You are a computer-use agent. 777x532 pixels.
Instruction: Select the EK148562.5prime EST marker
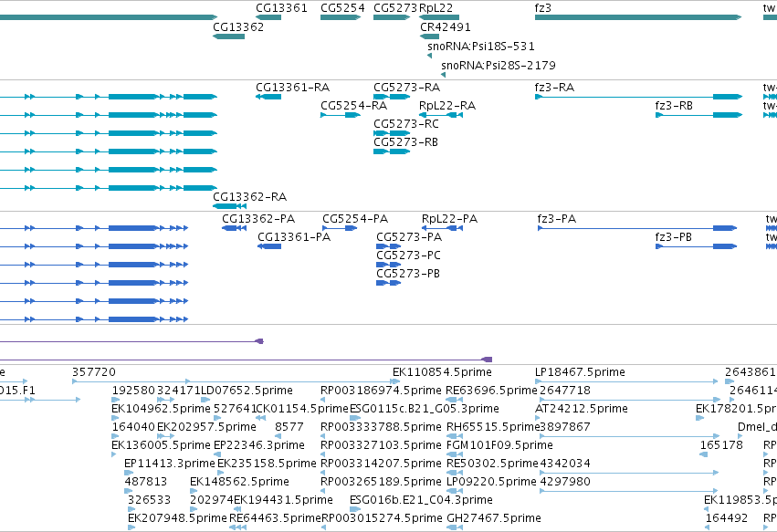tap(194, 491)
